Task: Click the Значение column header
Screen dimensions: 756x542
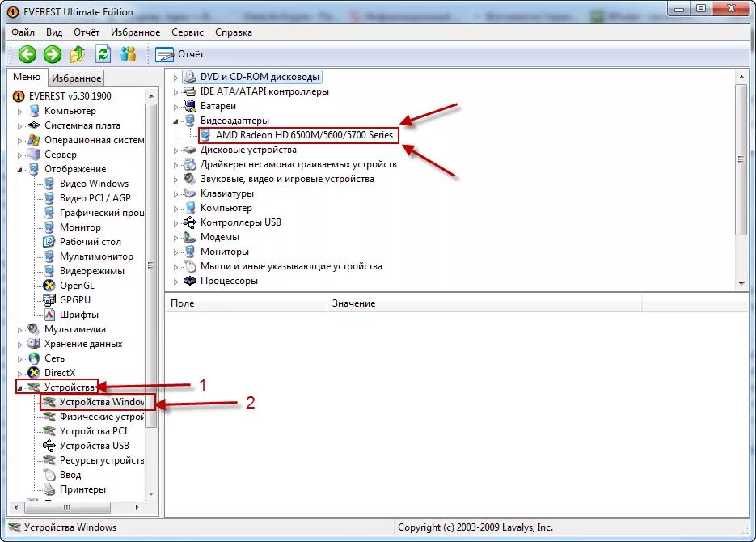Action: pyautogui.click(x=484, y=303)
